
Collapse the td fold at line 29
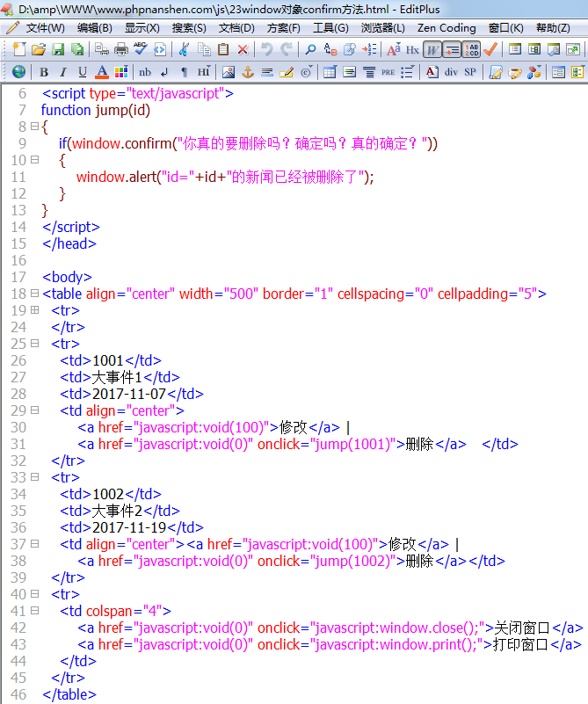click(34, 410)
